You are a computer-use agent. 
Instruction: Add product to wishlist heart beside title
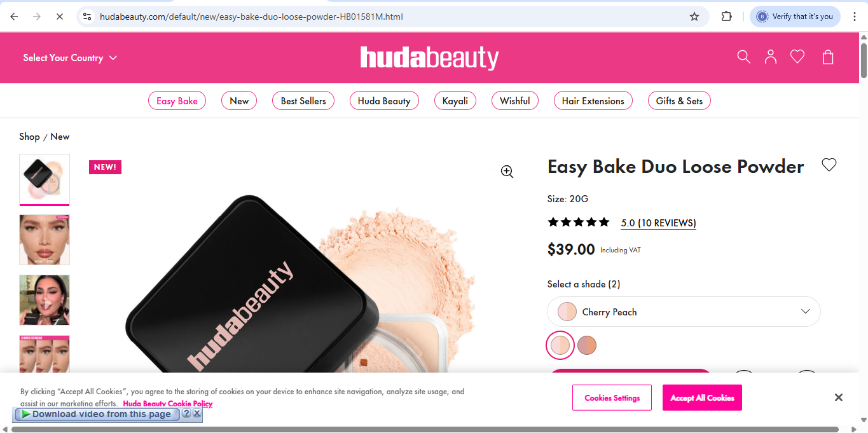pyautogui.click(x=829, y=165)
